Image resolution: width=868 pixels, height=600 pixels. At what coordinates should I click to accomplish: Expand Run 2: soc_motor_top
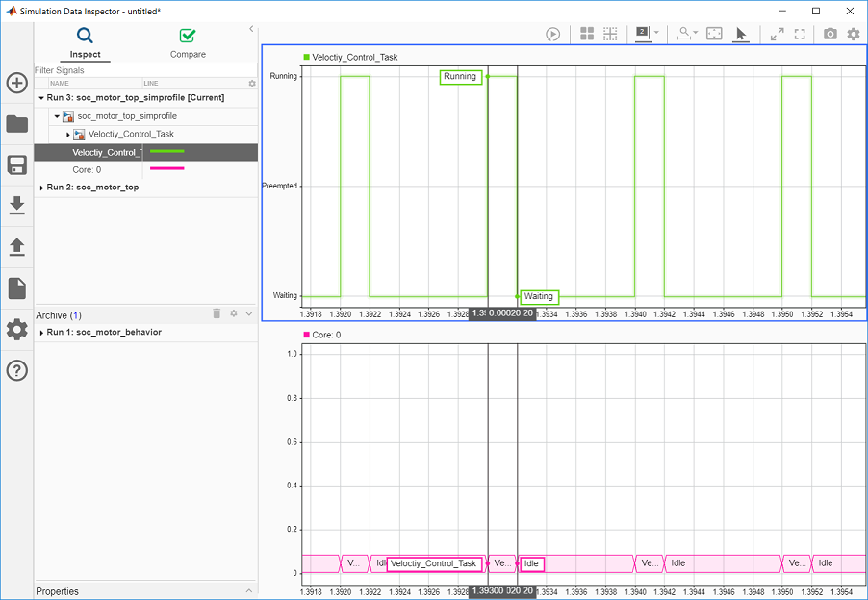pos(41,187)
